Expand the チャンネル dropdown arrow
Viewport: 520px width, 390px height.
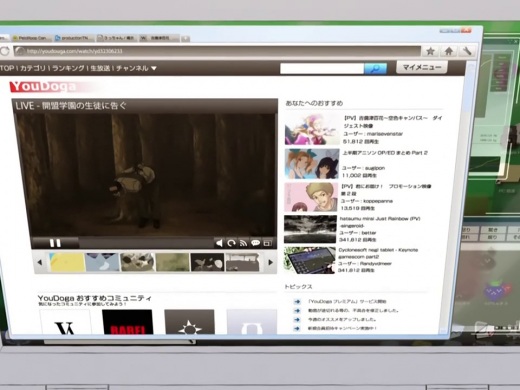pyautogui.click(x=154, y=68)
